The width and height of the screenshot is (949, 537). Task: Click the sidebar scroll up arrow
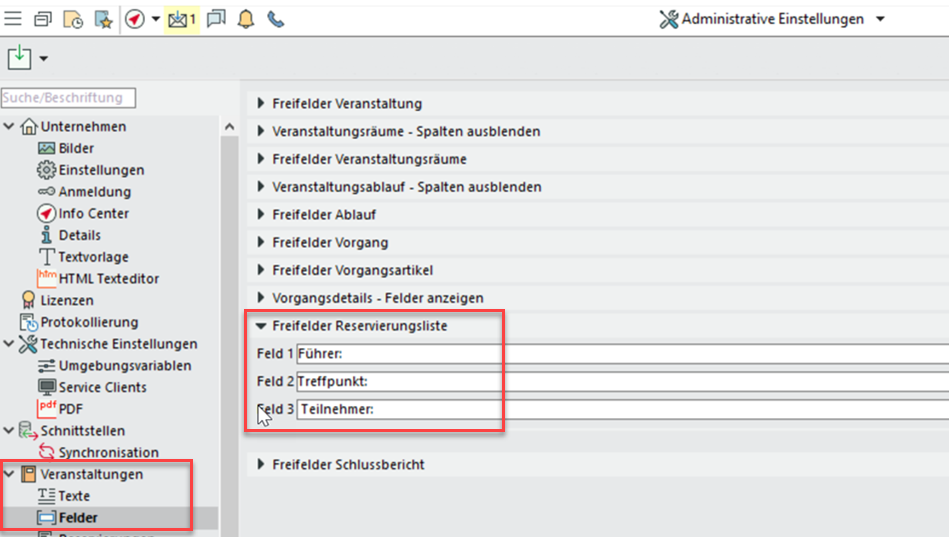(228, 127)
